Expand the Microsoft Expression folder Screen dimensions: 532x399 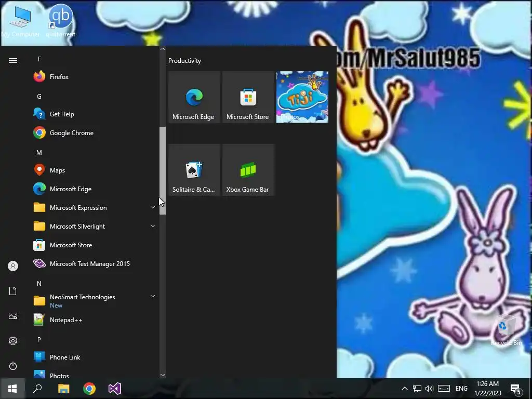95,208
